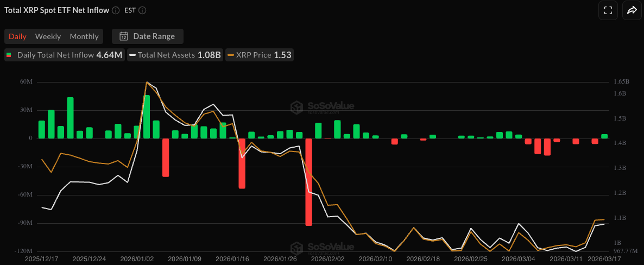644x265 pixels.
Task: Click left axis value -90M
Action: click(x=24, y=224)
